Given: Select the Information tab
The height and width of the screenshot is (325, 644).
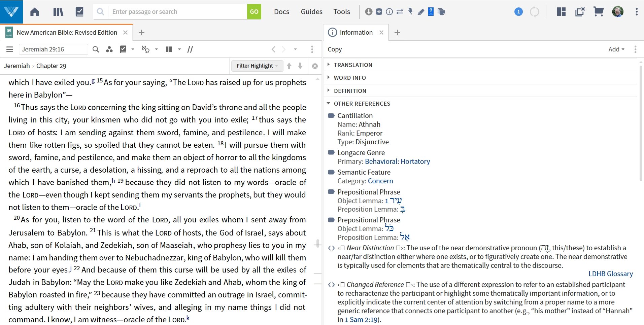Looking at the screenshot, I should click(x=356, y=33).
